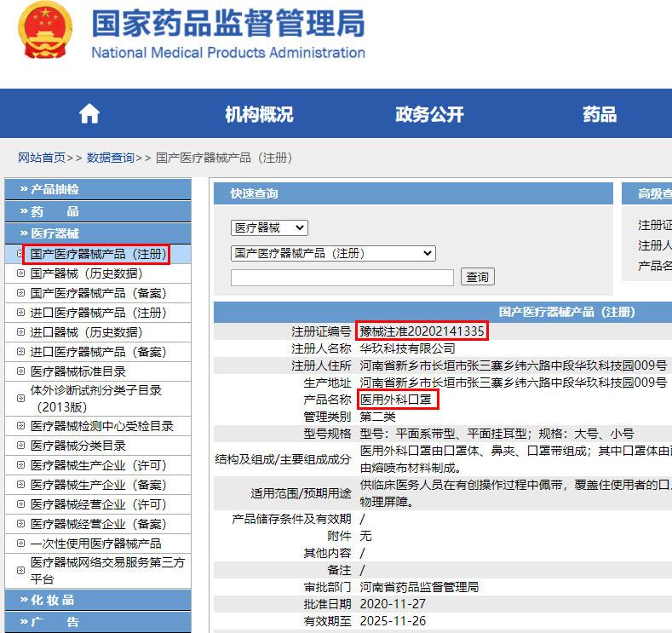
Task: Select 进口医疗器械产品（备案） in sidebar
Action: 98,352
